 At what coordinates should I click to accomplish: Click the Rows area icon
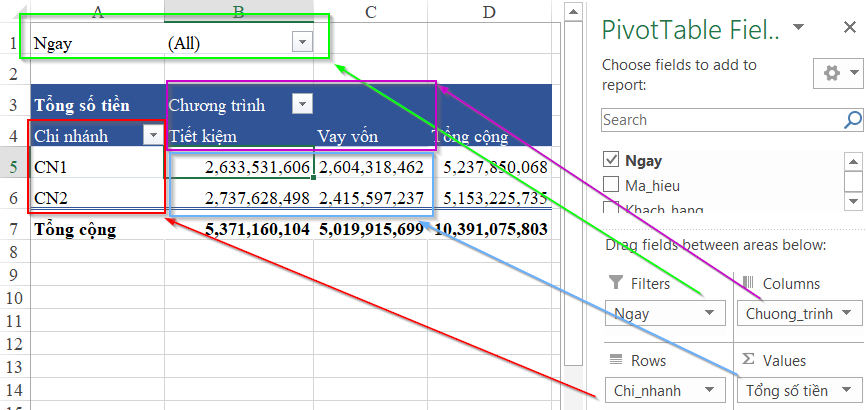613,360
